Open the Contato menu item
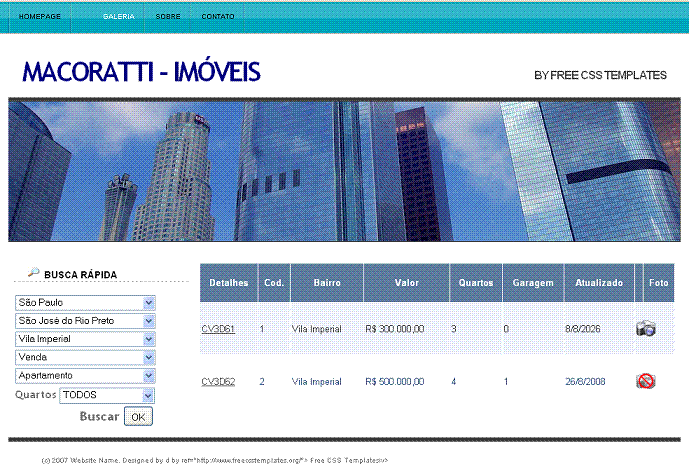Viewport: 689px width, 469px height. 218,17
